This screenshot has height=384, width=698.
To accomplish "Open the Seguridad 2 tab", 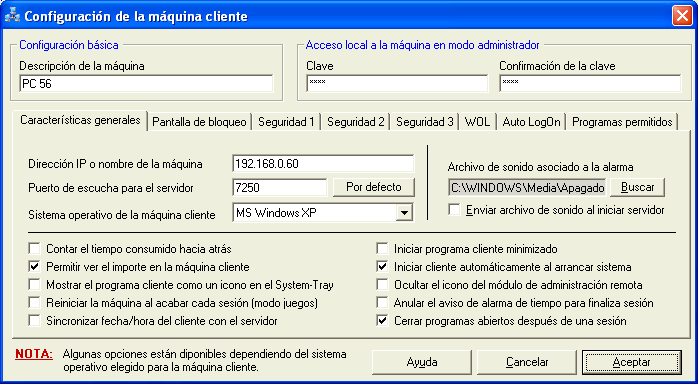I will (356, 122).
